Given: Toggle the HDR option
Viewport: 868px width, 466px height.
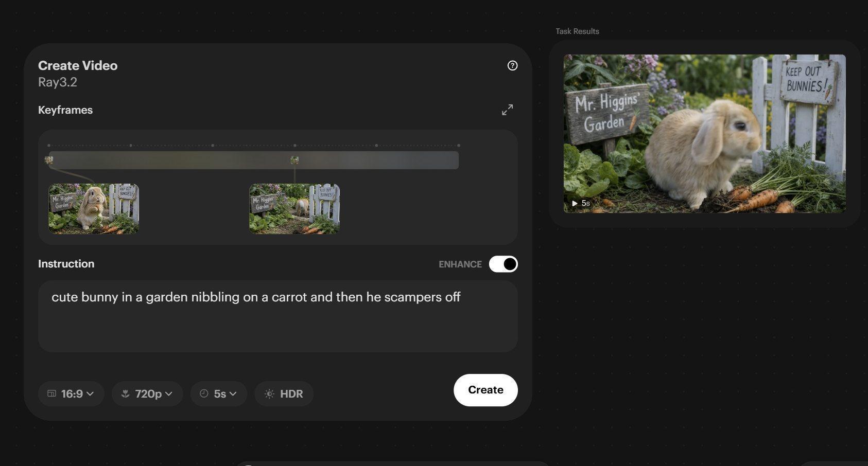Looking at the screenshot, I should click(x=284, y=394).
